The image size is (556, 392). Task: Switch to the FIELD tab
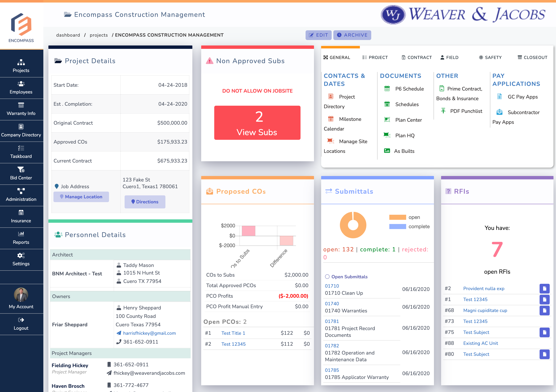(x=449, y=57)
